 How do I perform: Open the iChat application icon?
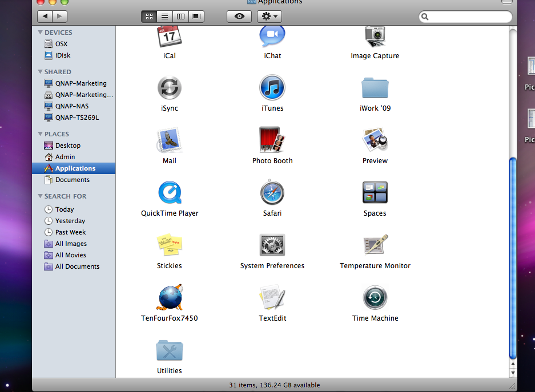point(272,36)
